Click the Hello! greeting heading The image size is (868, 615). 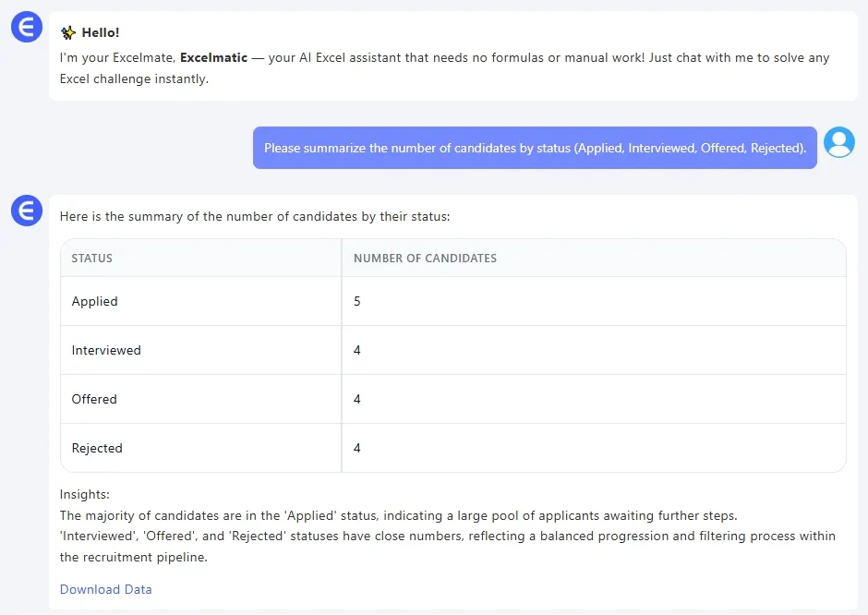100,32
